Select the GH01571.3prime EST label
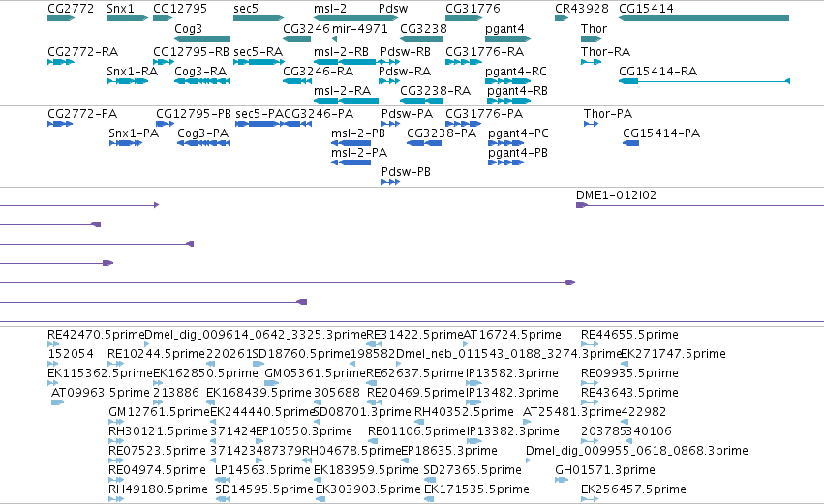This screenshot has height=504, width=824. [605, 470]
